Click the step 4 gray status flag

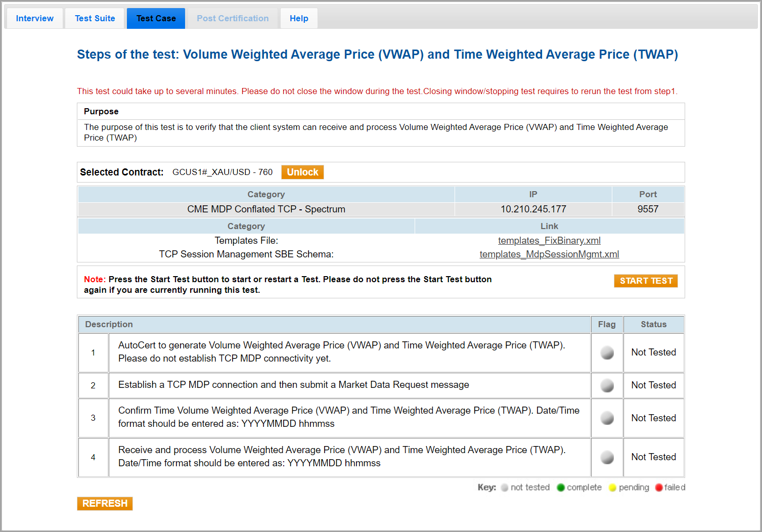[x=607, y=457]
